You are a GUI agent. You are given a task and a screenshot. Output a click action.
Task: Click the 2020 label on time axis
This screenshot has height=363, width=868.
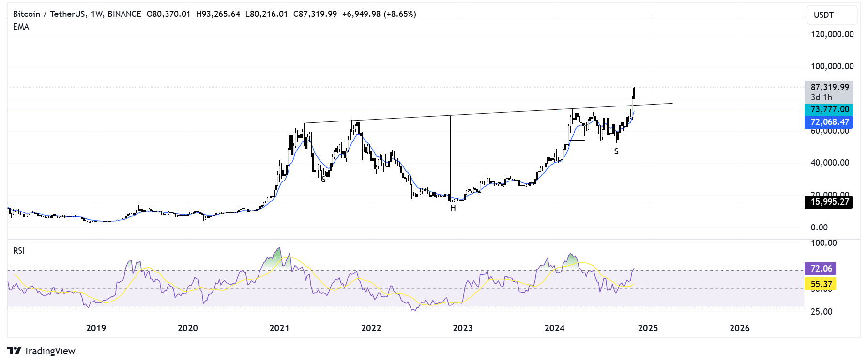[x=188, y=328]
